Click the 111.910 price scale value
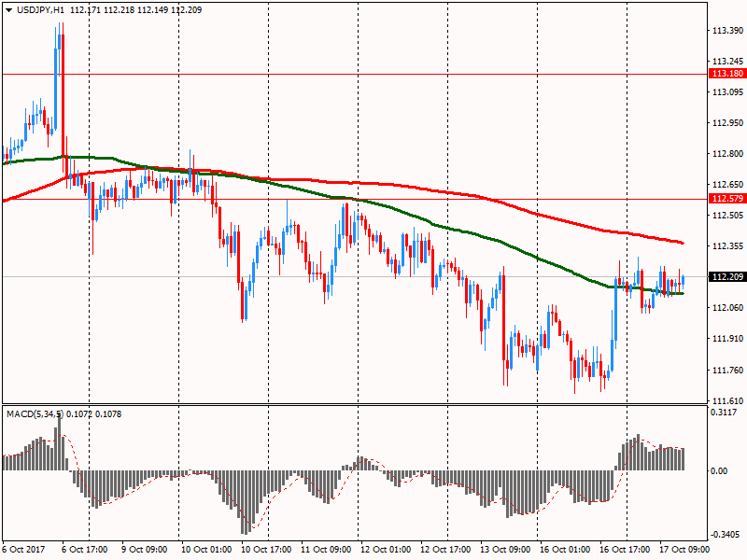The height and width of the screenshot is (560, 747). point(727,339)
